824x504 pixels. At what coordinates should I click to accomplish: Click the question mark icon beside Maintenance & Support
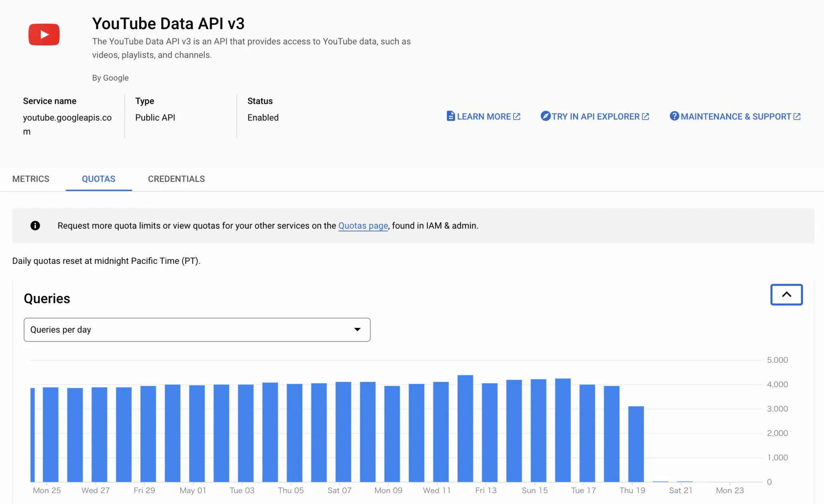[x=674, y=116]
